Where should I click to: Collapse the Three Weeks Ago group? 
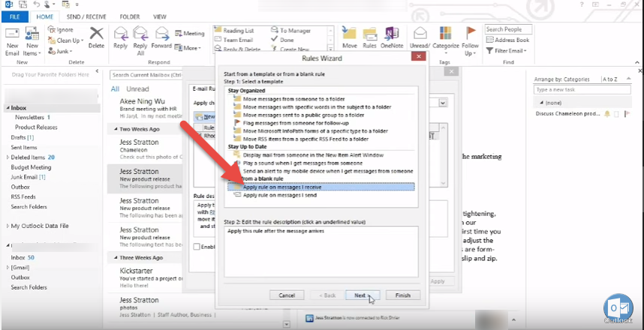pos(116,258)
